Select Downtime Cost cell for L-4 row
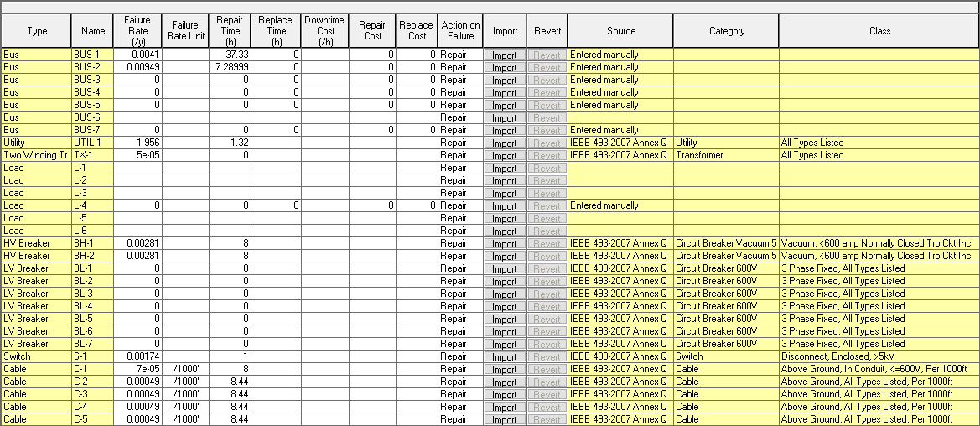Viewport: 980px width, 426px height. pyautogui.click(x=325, y=205)
